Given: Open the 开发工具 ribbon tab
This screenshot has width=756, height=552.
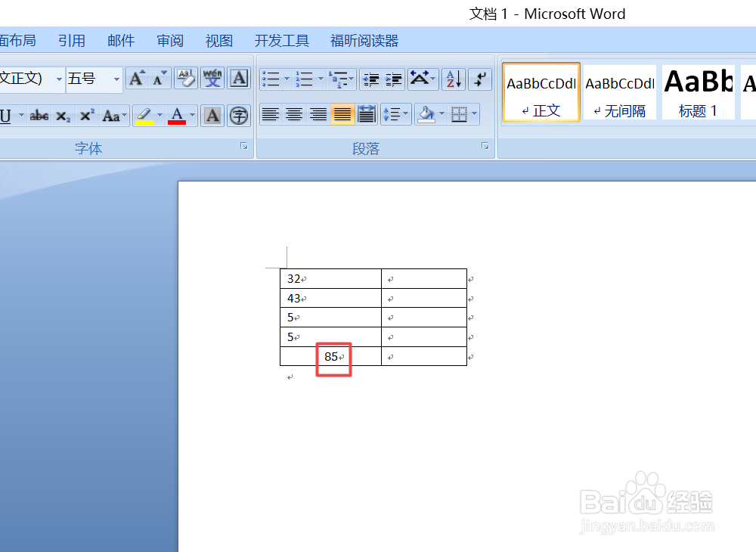Looking at the screenshot, I should pyautogui.click(x=281, y=41).
